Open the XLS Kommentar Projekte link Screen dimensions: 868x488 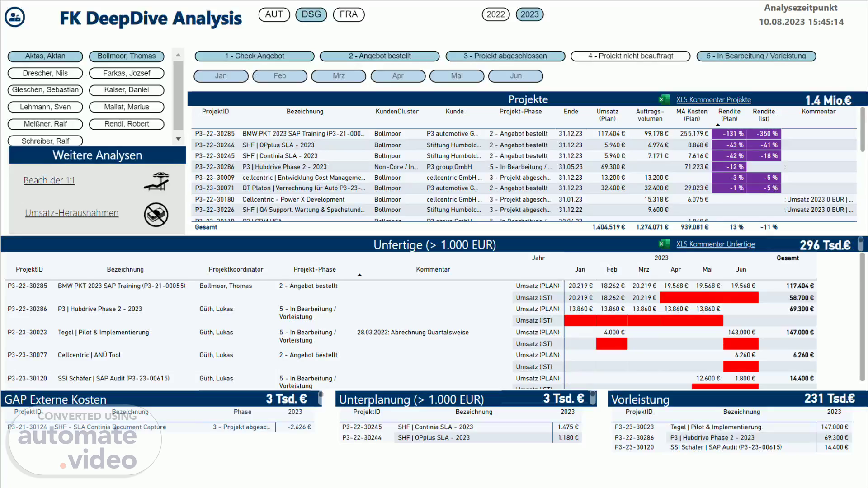713,99
